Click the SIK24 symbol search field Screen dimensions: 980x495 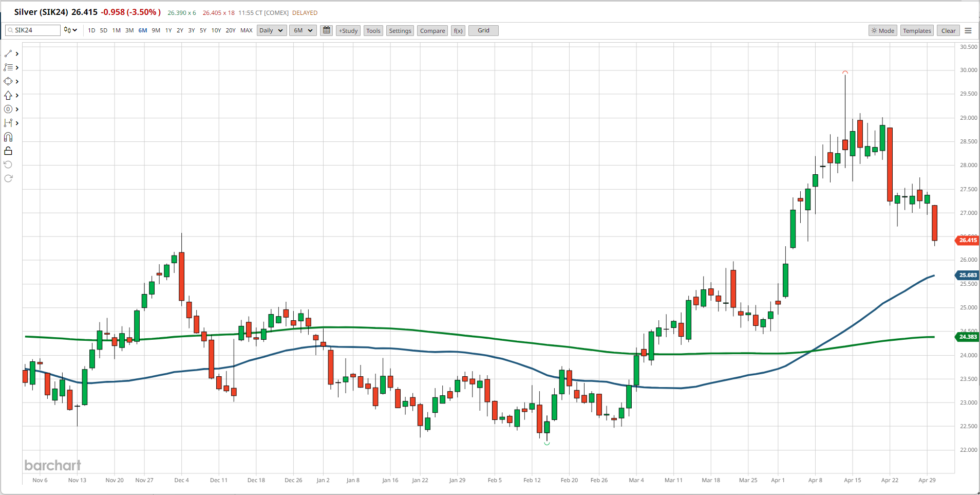coord(33,30)
